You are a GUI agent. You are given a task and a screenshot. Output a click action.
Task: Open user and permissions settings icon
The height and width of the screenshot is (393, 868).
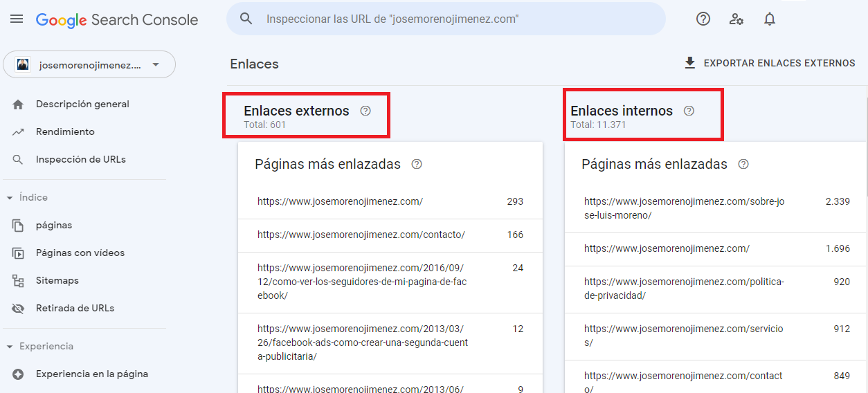[736, 19]
